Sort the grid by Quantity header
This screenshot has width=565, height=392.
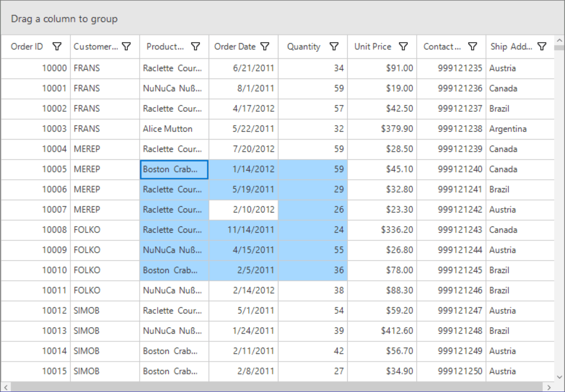pos(303,47)
